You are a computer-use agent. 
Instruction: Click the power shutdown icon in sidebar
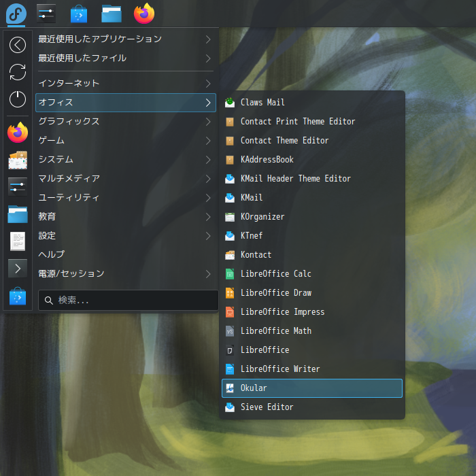pyautogui.click(x=18, y=99)
